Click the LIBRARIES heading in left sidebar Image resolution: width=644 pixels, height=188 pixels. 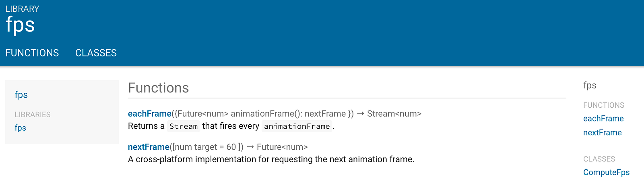click(x=33, y=115)
